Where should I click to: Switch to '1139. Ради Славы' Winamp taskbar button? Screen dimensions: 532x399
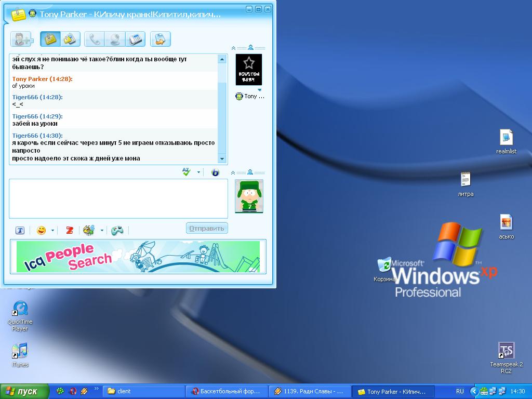click(310, 391)
